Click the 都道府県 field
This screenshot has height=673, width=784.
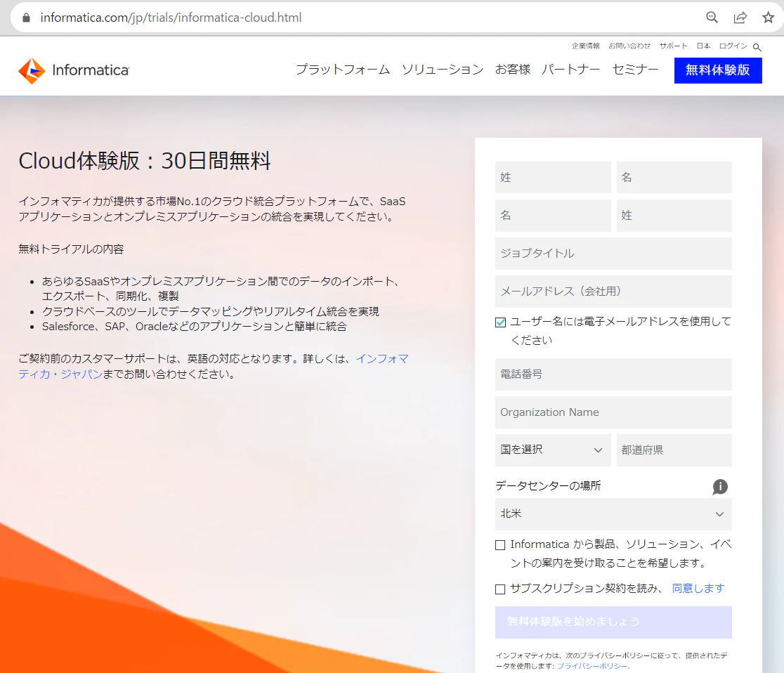point(674,450)
